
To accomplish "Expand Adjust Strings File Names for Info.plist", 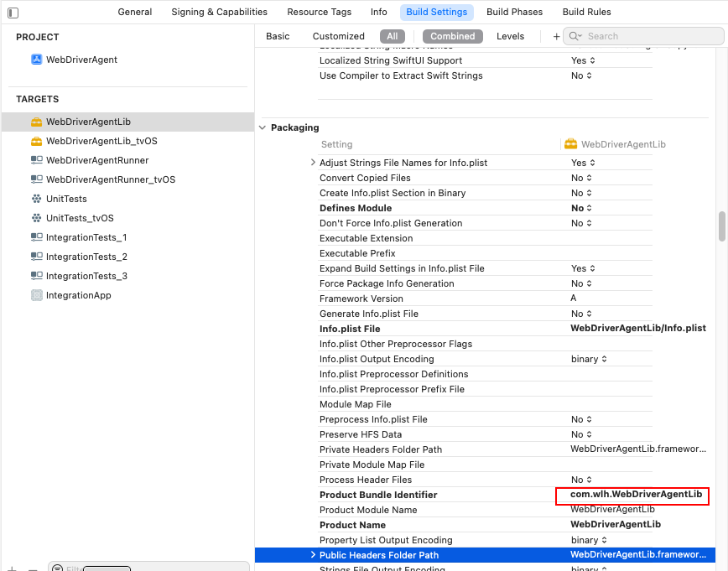I will pyautogui.click(x=313, y=163).
